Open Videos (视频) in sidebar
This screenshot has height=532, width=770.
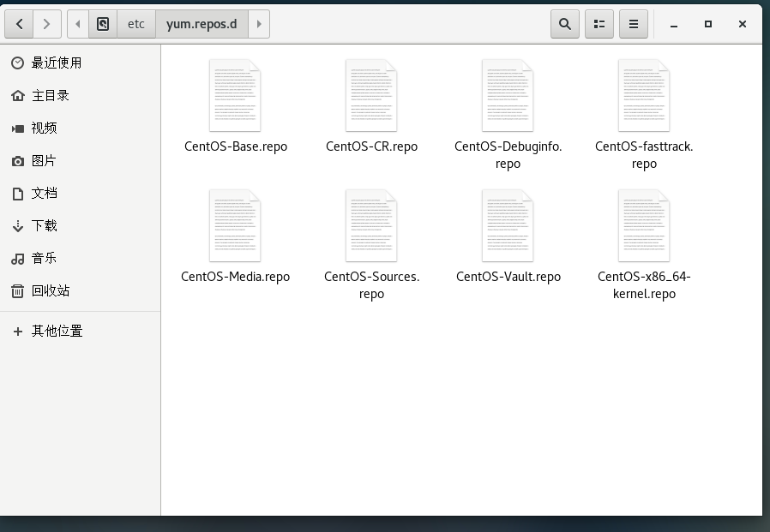pos(81,129)
